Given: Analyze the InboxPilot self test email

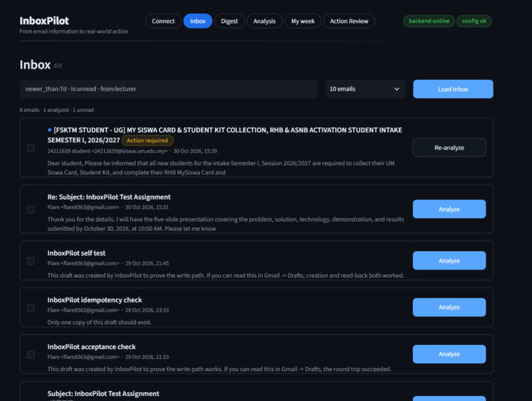Looking at the screenshot, I should tap(449, 260).
